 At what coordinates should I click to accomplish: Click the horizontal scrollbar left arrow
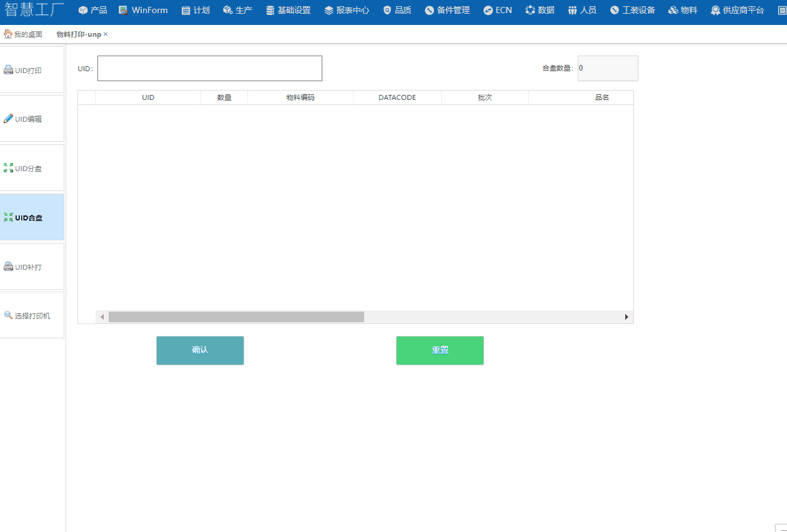point(102,317)
